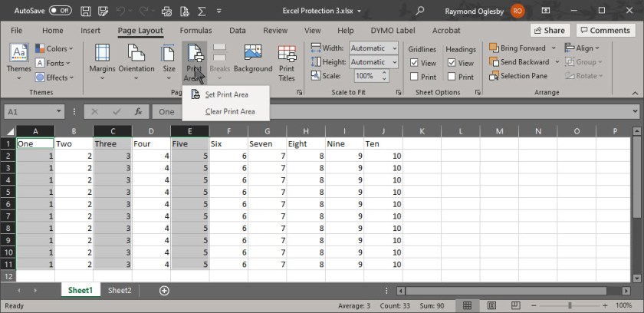The width and height of the screenshot is (644, 313).
Task: Open the Ribbon Display Options icon
Action: (x=546, y=11)
